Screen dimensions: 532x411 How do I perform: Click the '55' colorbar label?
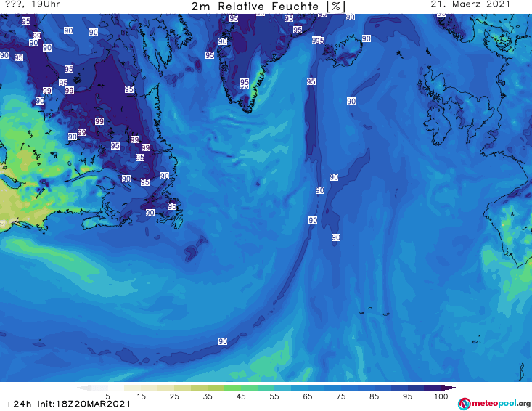pyautogui.click(x=274, y=396)
